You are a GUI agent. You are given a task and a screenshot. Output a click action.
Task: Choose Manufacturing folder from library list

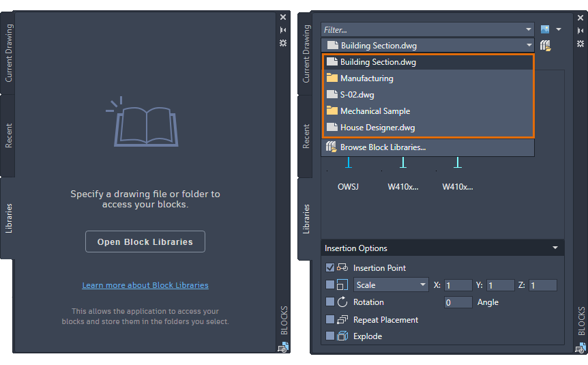pos(428,78)
